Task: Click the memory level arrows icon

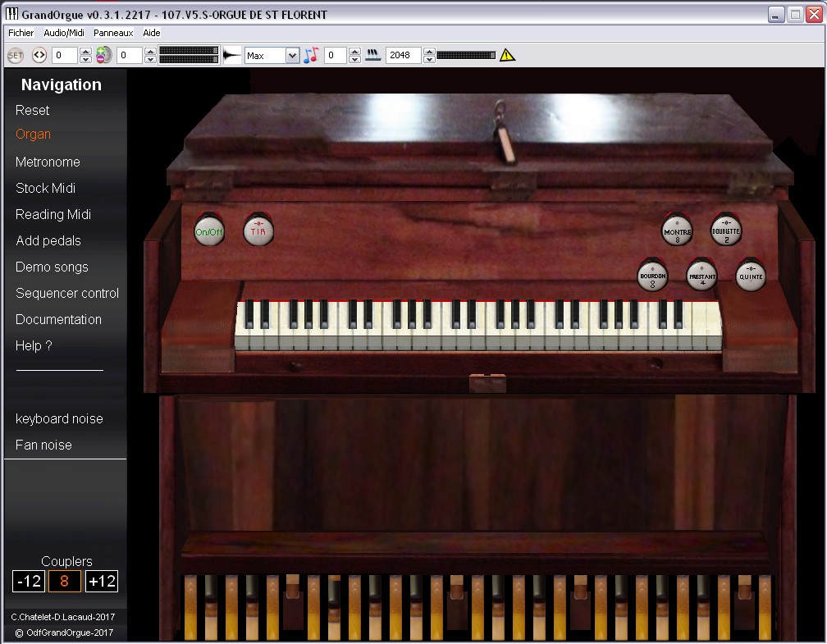Action: coord(39,56)
